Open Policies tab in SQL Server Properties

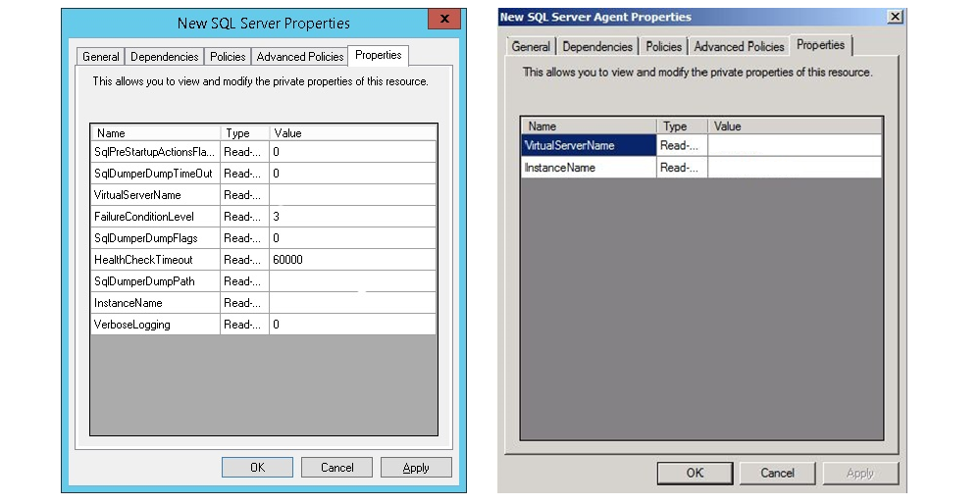tap(228, 57)
